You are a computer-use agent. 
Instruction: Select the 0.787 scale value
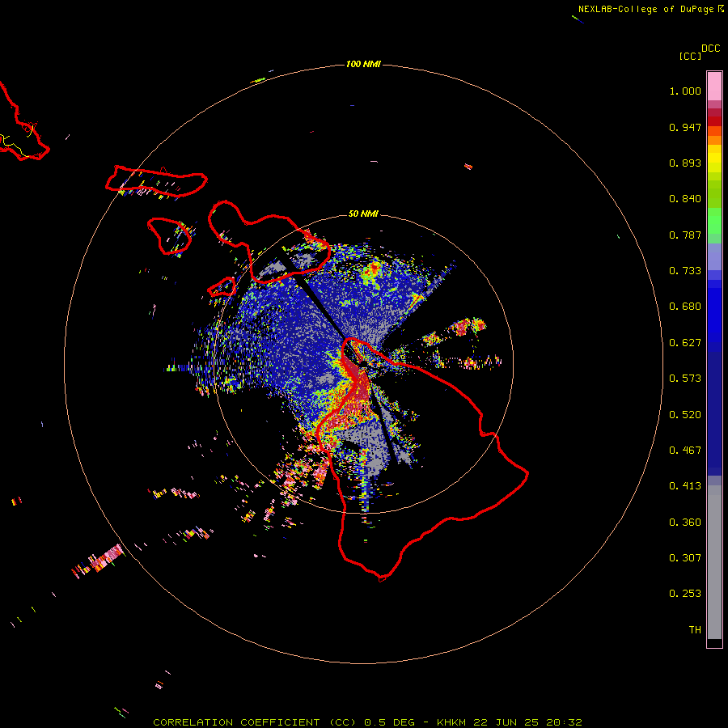click(x=685, y=235)
